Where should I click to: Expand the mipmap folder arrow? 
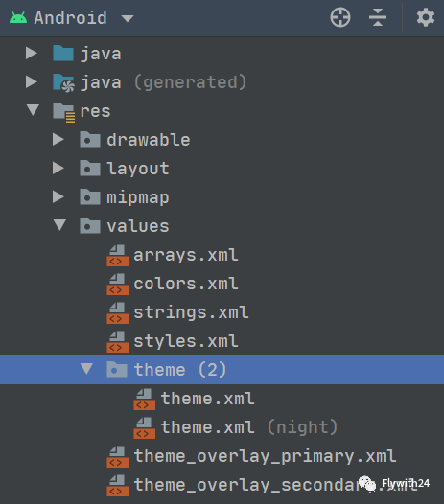58,196
